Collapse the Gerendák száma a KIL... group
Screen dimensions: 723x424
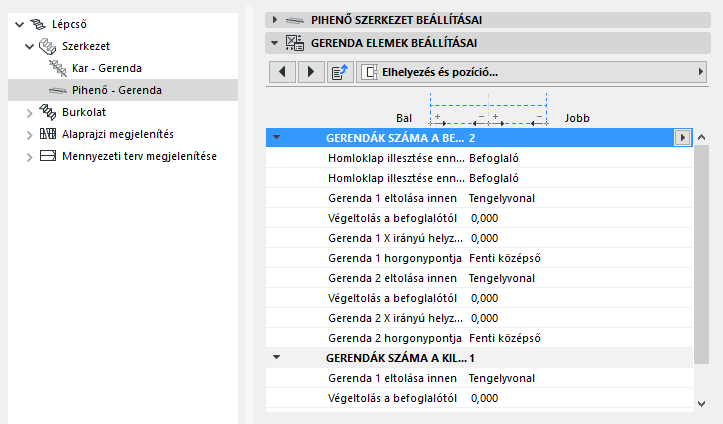coord(277,357)
